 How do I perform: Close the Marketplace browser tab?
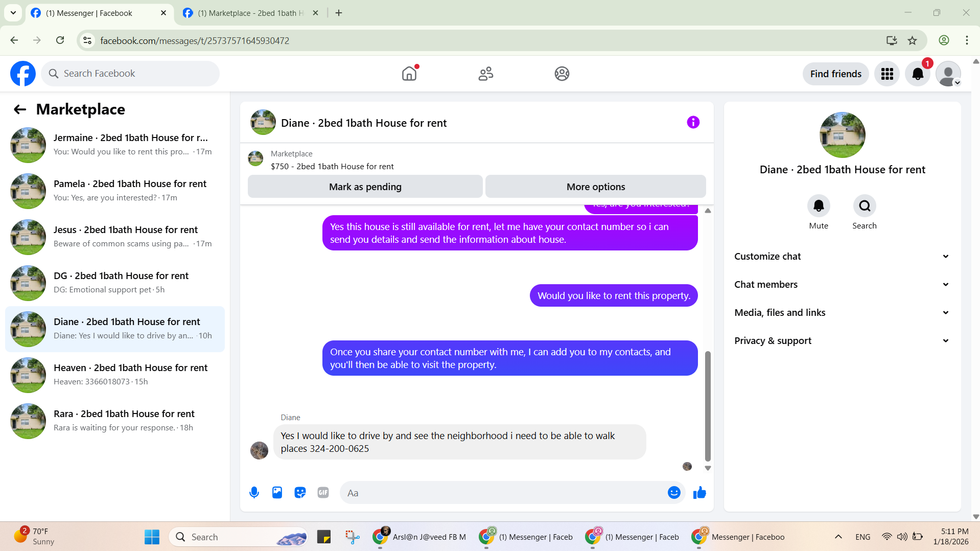click(x=315, y=13)
